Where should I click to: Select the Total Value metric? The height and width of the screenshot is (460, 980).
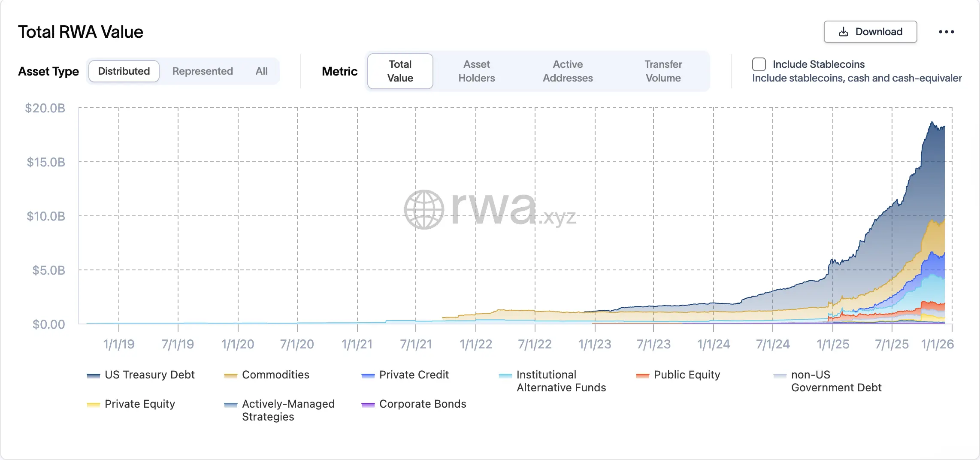point(399,71)
